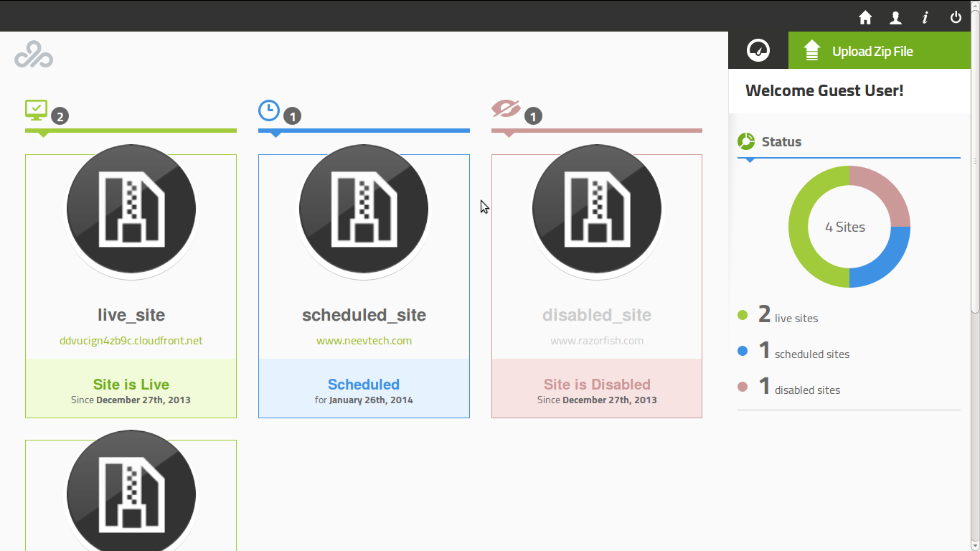Screen dimensions: 980x551
Task: Open the disabled_site zip thumbnail
Action: (597, 209)
